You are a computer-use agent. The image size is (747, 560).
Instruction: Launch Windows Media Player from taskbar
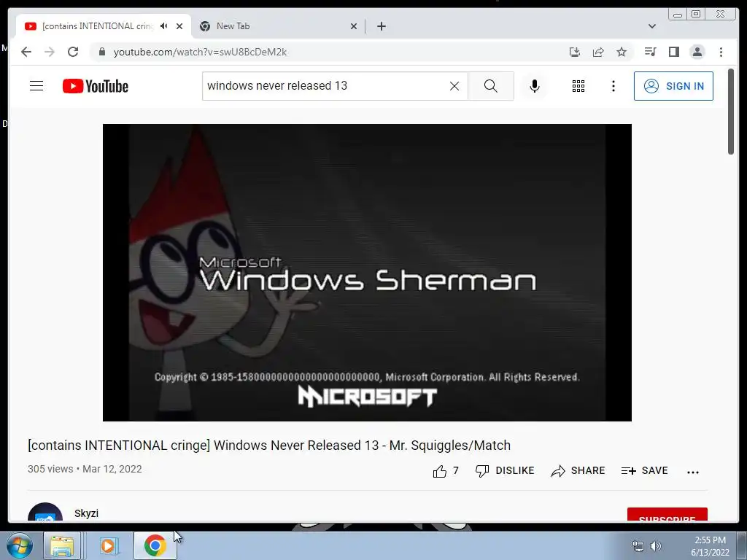tap(108, 545)
